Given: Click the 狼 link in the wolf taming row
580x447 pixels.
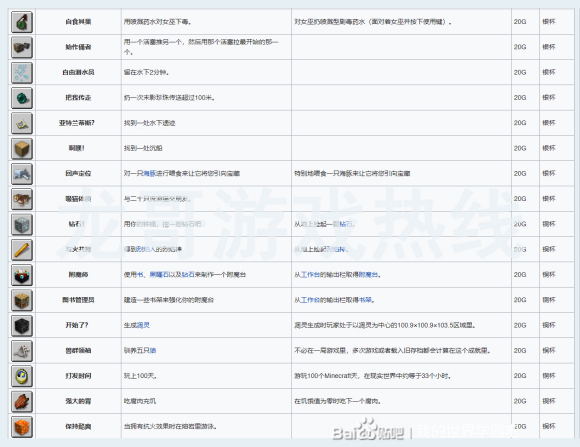Looking at the screenshot, I should [x=153, y=350].
